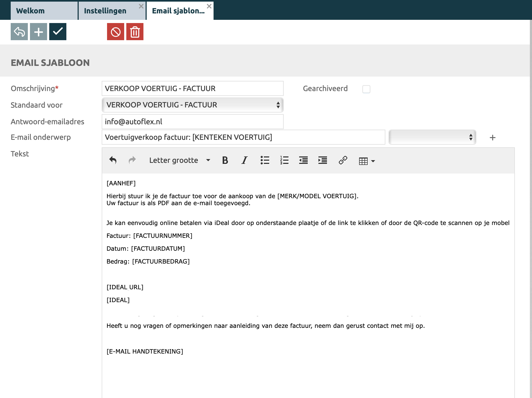The image size is (532, 398).
Task: Toggle italic formatting in editor
Action: tap(244, 160)
